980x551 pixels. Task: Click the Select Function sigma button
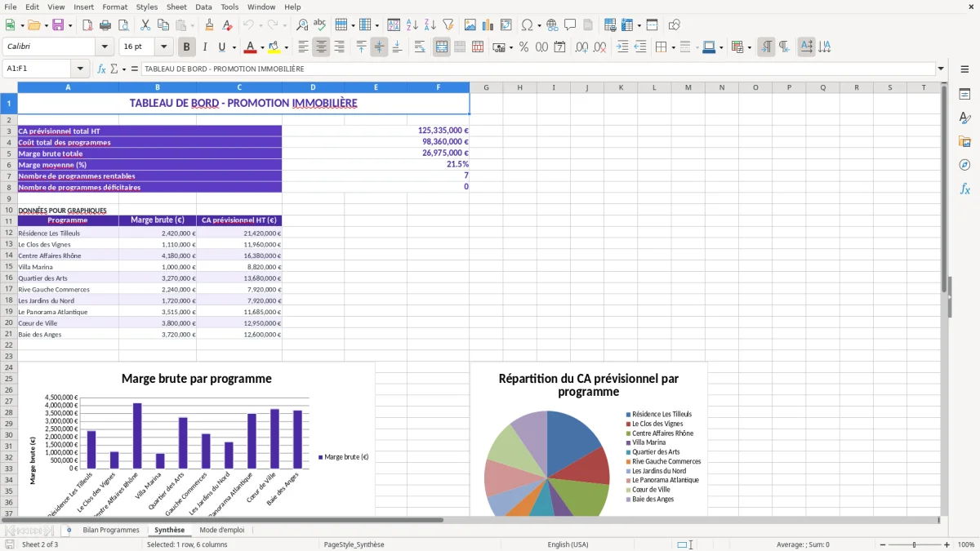click(x=114, y=69)
